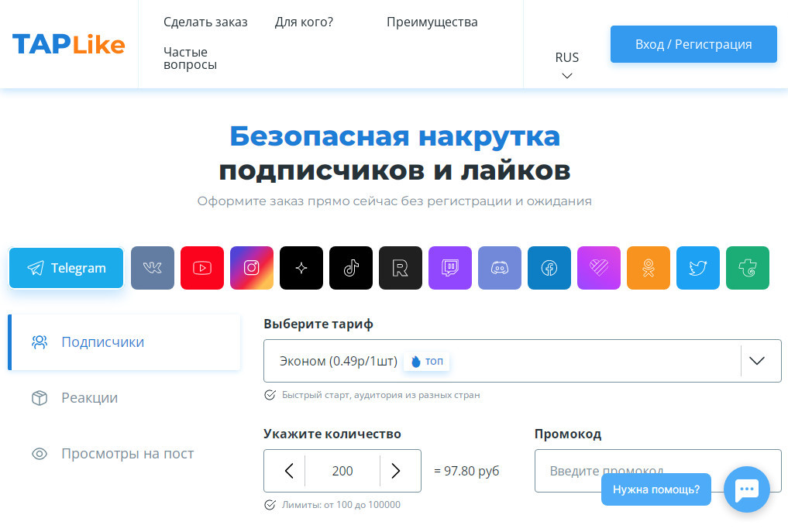Click the Укажите количество label
Viewport: 788px width, 532px height.
[x=332, y=434]
